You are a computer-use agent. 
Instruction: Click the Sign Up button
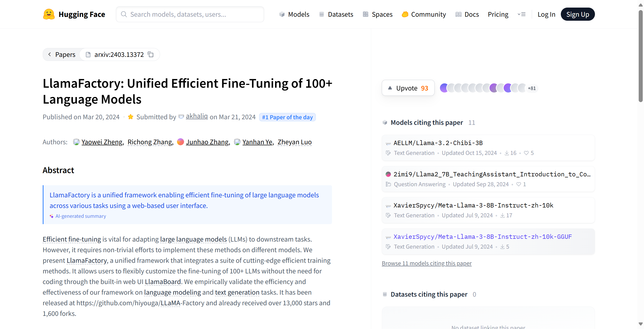point(578,14)
